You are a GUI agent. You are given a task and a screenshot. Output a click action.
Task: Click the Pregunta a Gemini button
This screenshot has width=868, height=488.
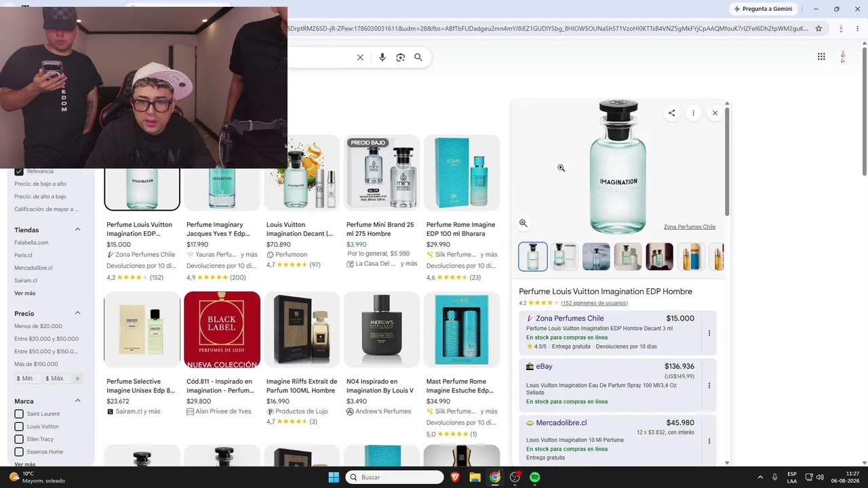(x=762, y=9)
